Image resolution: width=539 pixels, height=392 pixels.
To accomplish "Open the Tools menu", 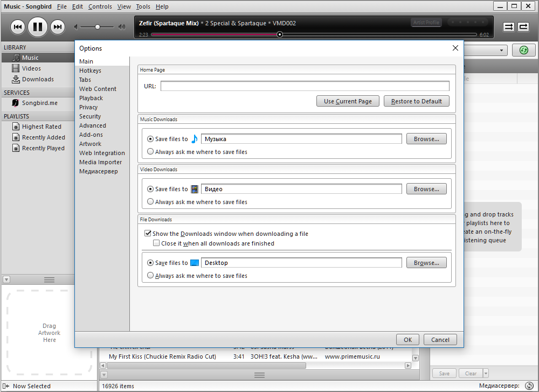I will (x=143, y=6).
